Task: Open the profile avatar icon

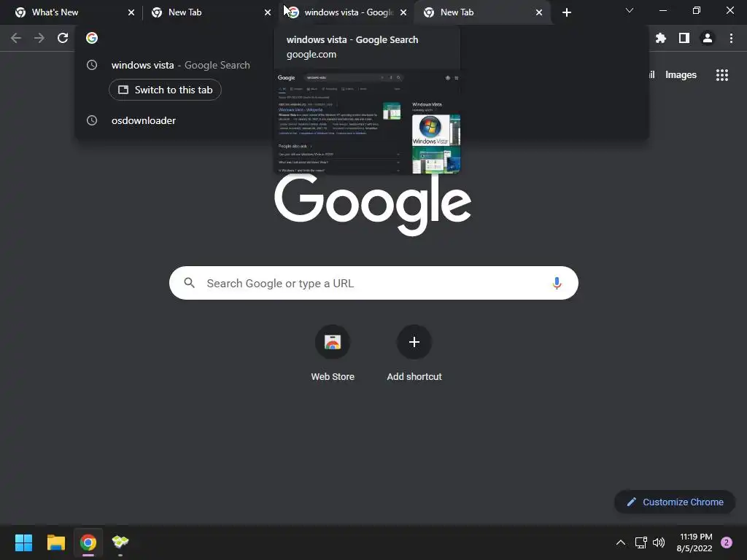Action: (708, 38)
